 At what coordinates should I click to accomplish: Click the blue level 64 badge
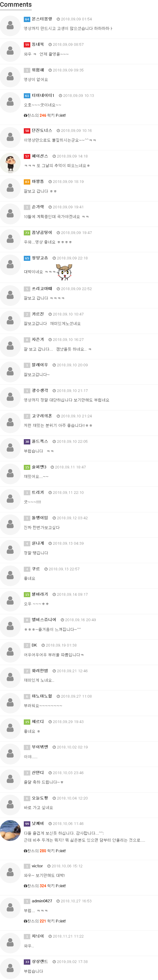(27, 19)
